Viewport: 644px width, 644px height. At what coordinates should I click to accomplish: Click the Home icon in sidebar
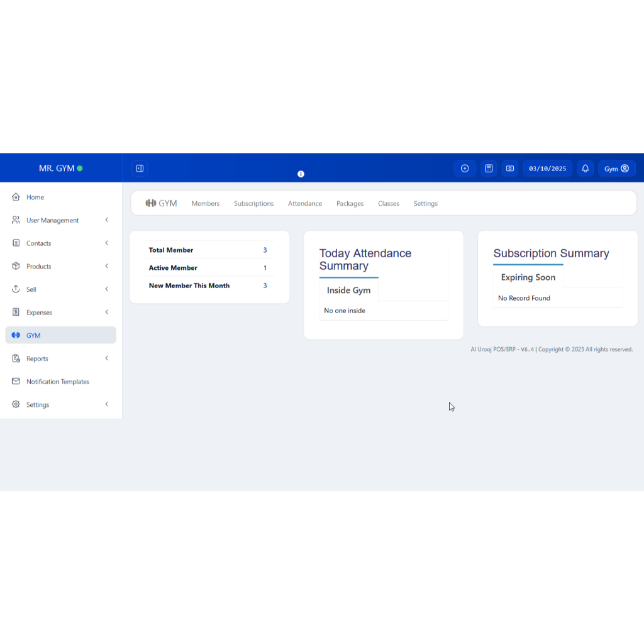pos(16,197)
